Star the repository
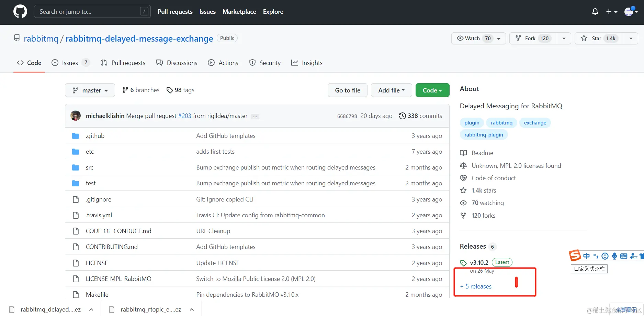644x316 pixels. click(599, 39)
